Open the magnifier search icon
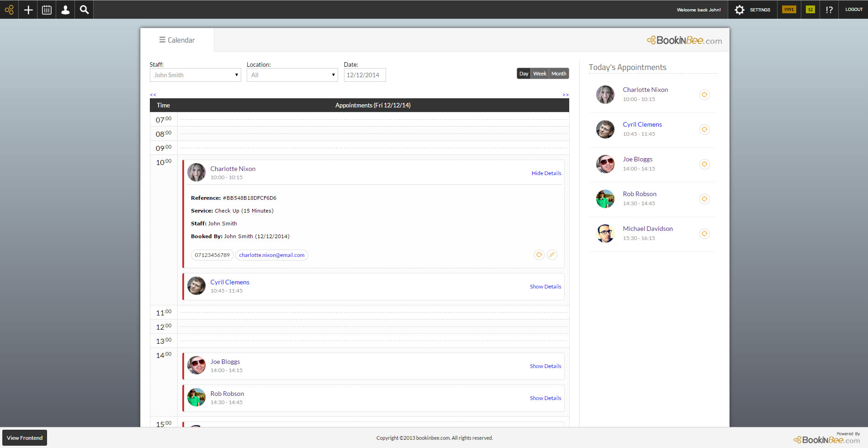Screen dimensions: 868x448 84,10
